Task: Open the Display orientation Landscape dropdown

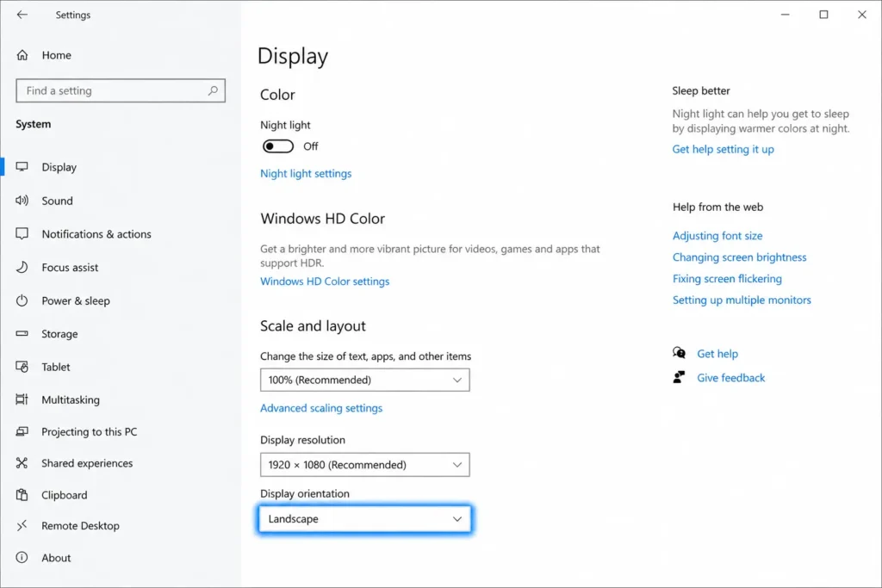Action: (x=365, y=519)
